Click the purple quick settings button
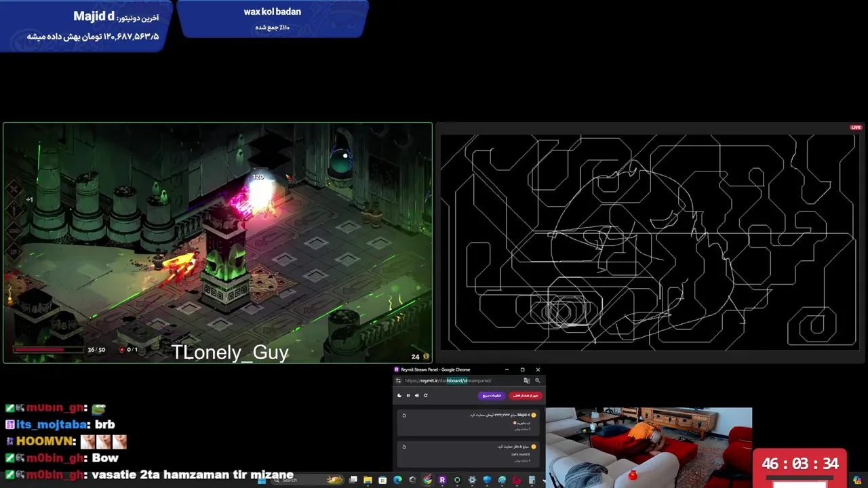The height and width of the screenshot is (488, 868). tap(492, 396)
